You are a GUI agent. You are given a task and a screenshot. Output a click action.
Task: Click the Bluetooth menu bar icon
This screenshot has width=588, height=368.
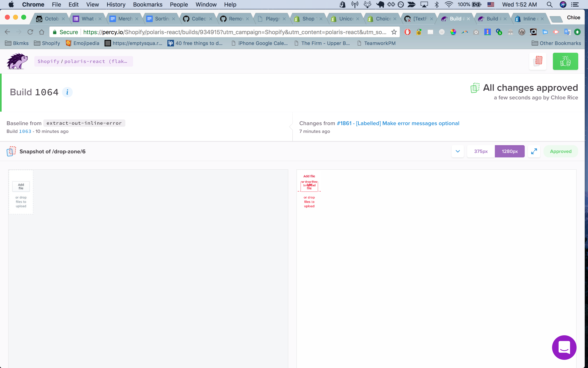pyautogui.click(x=437, y=4)
